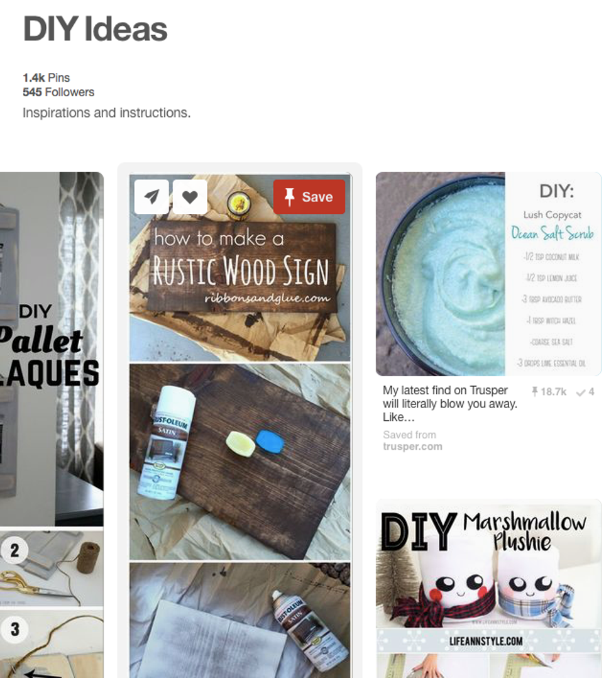This screenshot has width=616, height=678.
Task: Click the pallet step 2 image
Action: pos(52,568)
